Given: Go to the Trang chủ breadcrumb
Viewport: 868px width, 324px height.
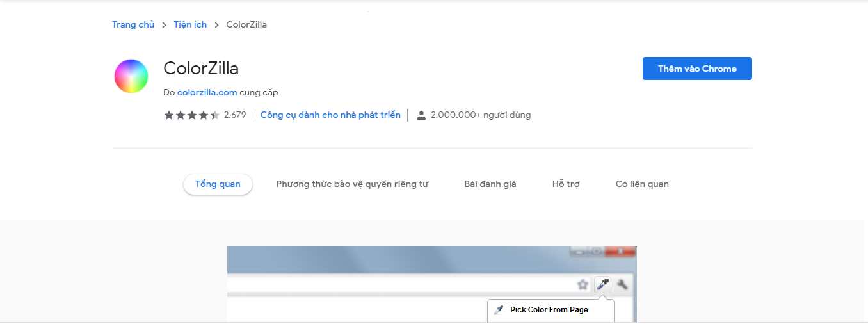Looking at the screenshot, I should pyautogui.click(x=133, y=24).
